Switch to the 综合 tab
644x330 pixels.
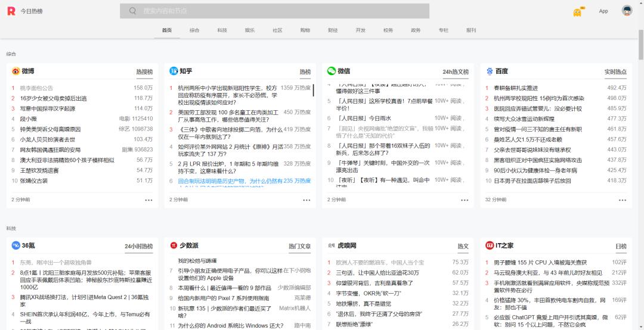coord(194,30)
